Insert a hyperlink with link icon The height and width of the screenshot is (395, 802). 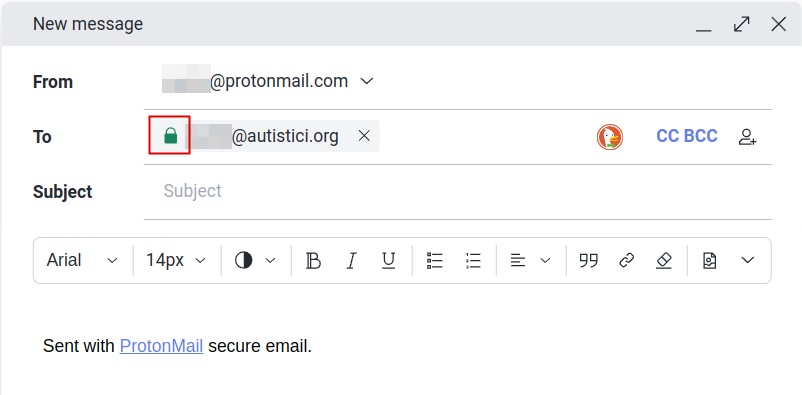point(627,260)
